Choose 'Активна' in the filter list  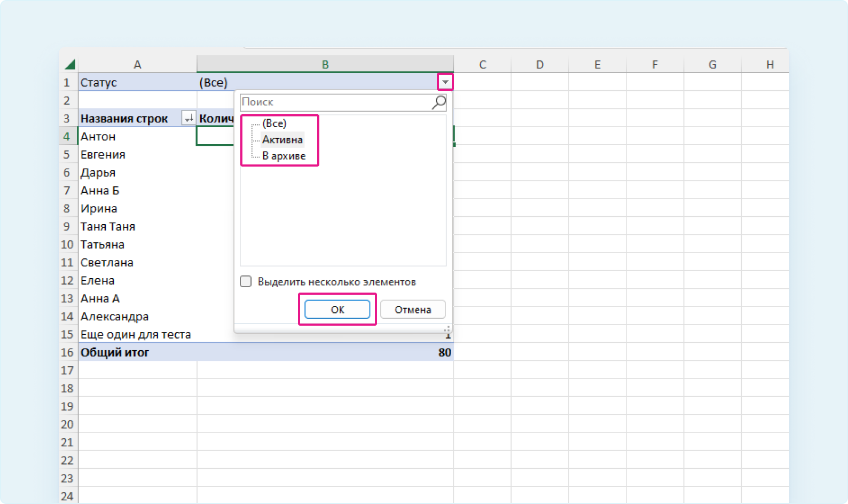tap(282, 139)
